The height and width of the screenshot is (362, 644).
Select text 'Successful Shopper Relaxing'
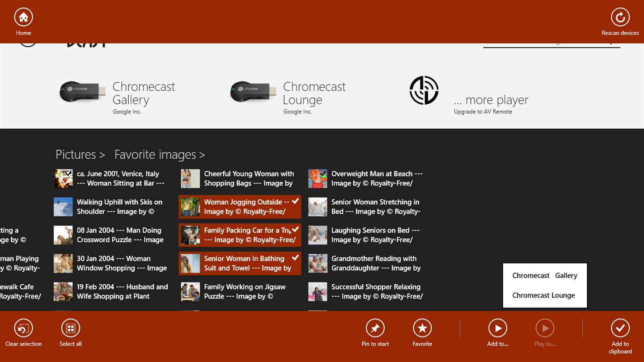tap(376, 287)
